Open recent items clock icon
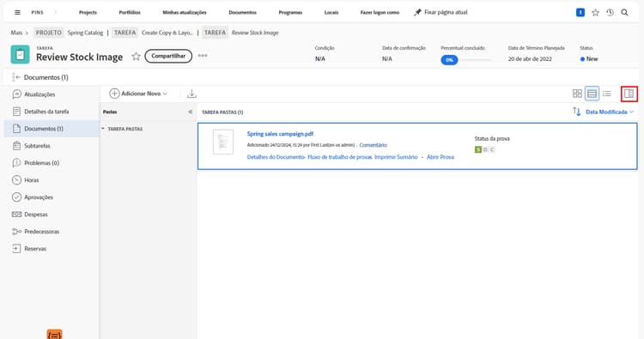This screenshot has height=339, width=644. pyautogui.click(x=610, y=12)
